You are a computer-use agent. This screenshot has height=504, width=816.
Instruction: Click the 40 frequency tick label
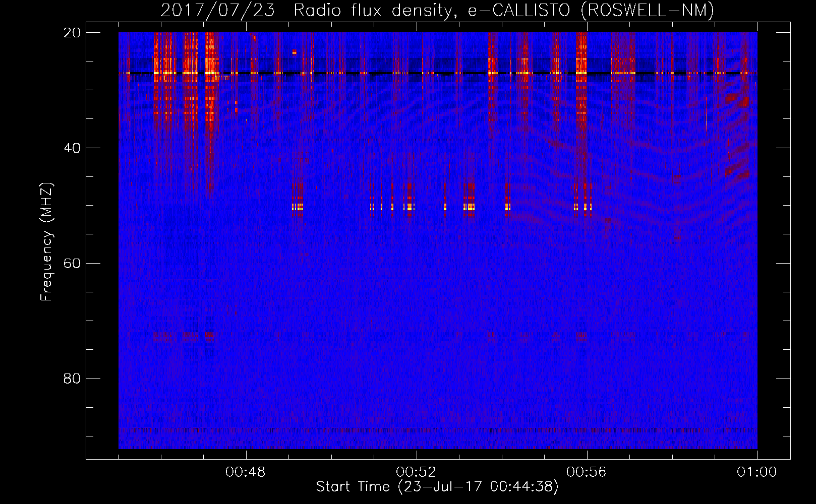tap(72, 148)
